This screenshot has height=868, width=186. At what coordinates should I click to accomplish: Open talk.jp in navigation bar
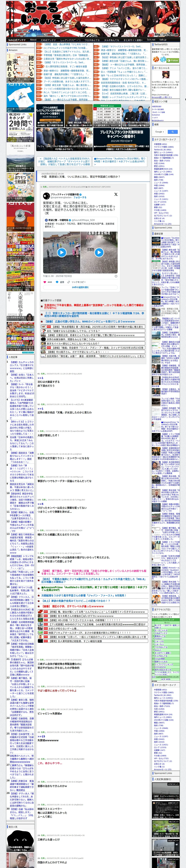click(163, 40)
